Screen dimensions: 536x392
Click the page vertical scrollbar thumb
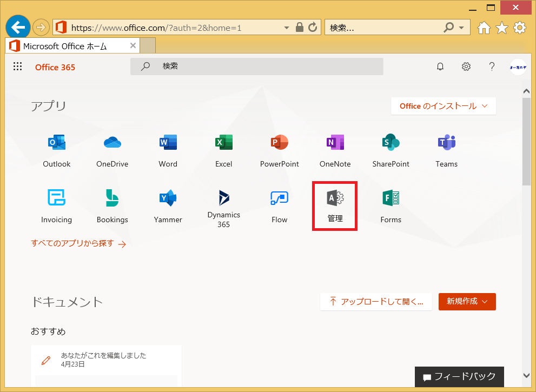click(526, 142)
